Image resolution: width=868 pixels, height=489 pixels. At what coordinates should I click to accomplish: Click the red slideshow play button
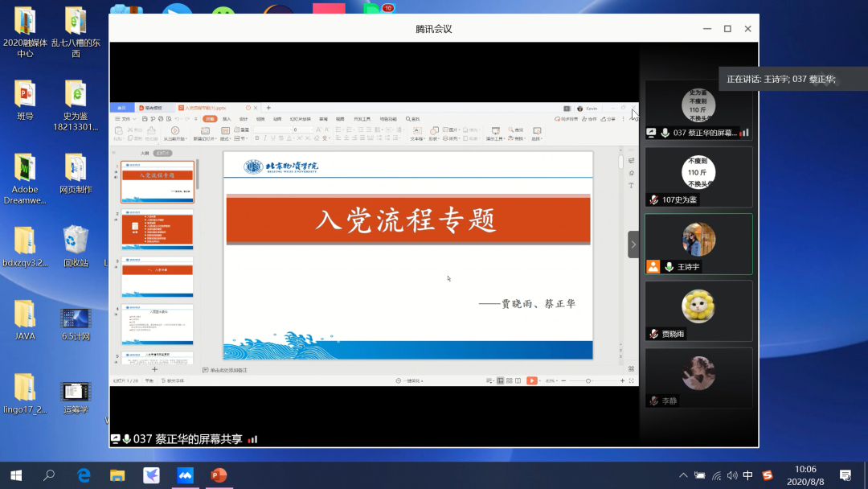(531, 380)
